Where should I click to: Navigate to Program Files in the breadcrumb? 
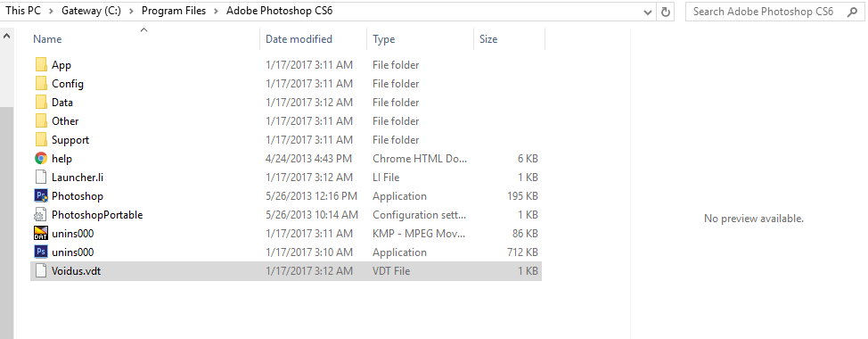174,11
